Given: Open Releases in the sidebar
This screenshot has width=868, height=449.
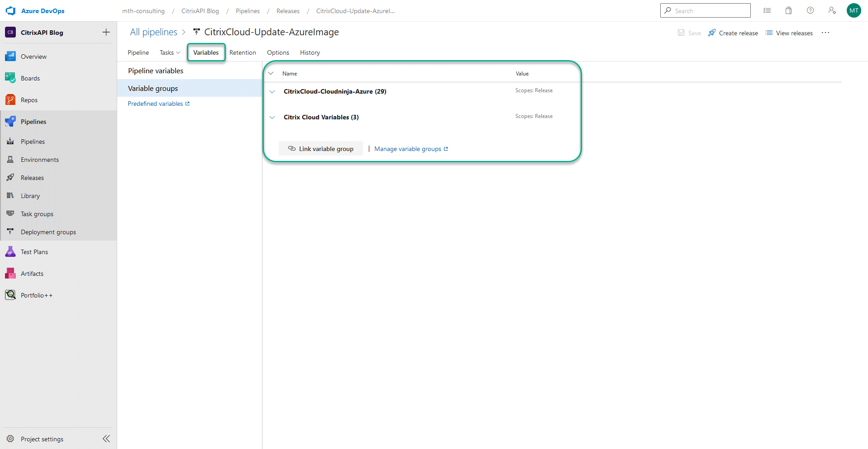Looking at the screenshot, I should click(32, 178).
